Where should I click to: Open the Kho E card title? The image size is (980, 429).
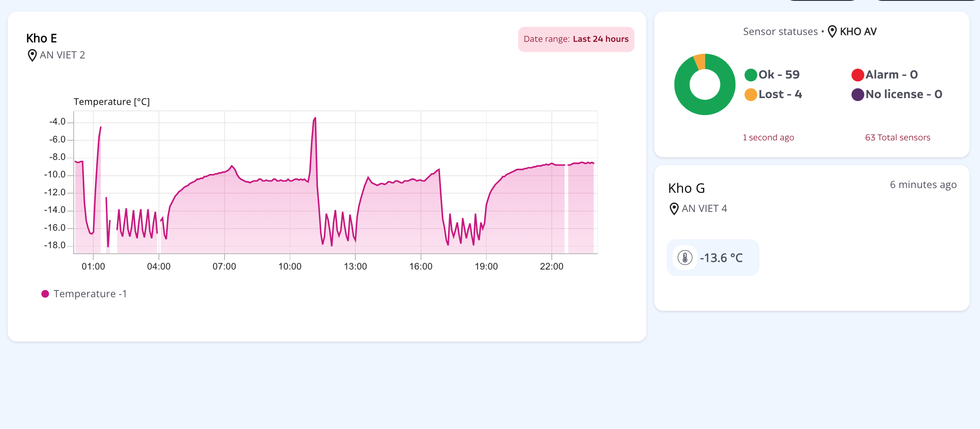(x=41, y=38)
